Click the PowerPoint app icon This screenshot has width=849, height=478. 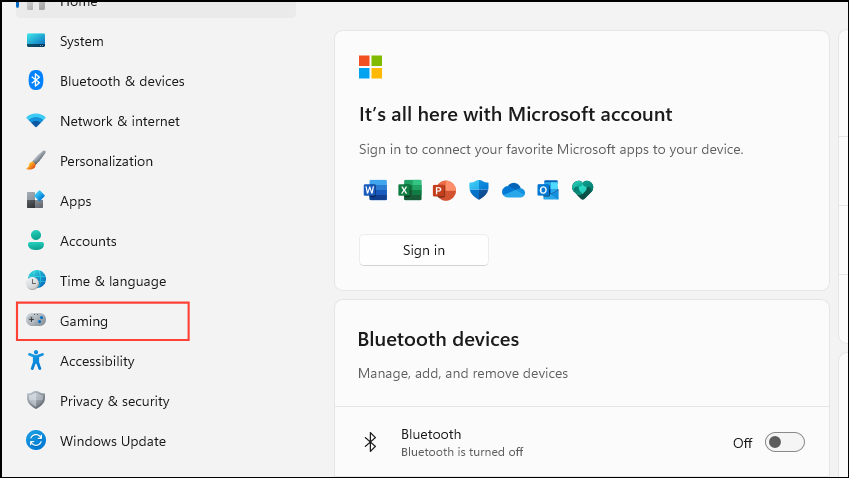coord(445,190)
